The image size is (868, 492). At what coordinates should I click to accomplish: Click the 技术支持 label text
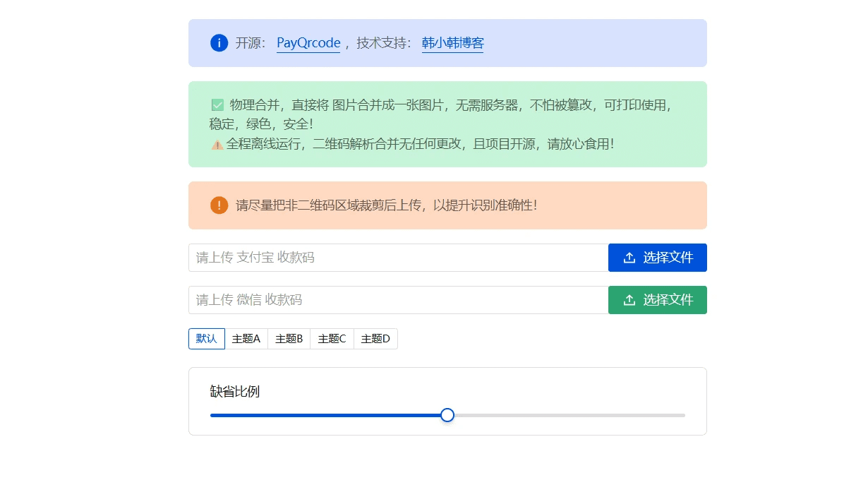(384, 43)
